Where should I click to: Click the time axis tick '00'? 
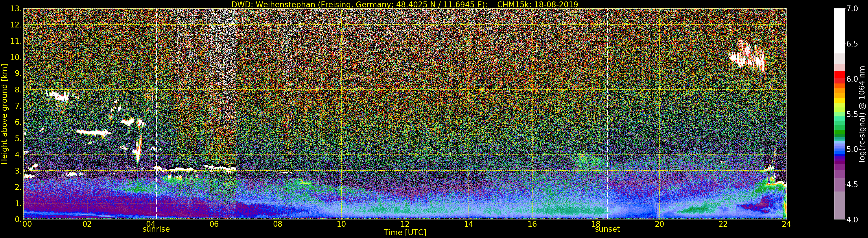(27, 224)
